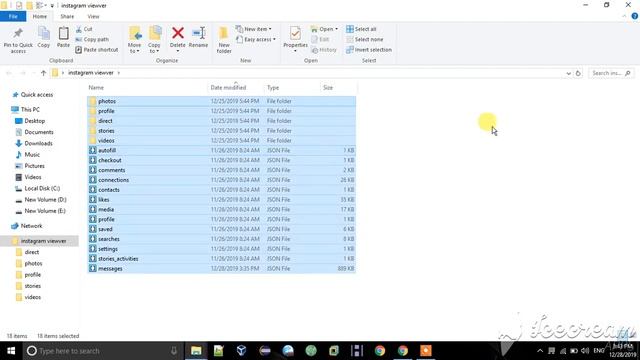Open Quick access in navigation pane
The image size is (640, 360).
tap(37, 95)
